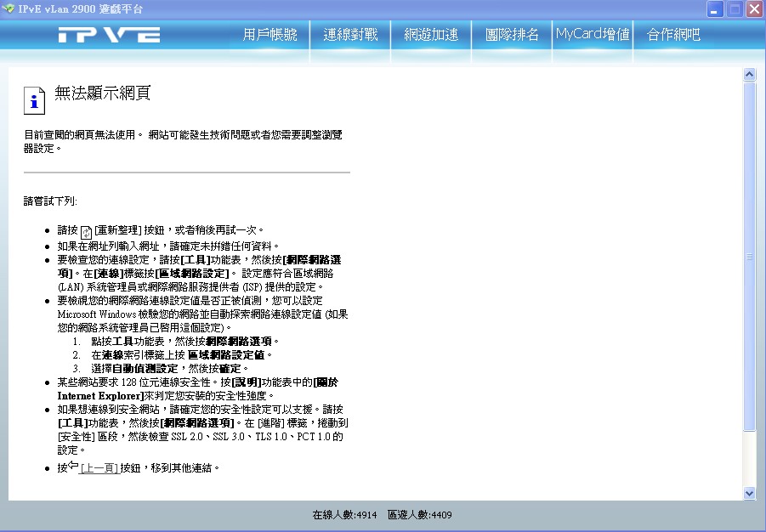
Task: Select the 團隊排名 tab
Action: pos(512,34)
